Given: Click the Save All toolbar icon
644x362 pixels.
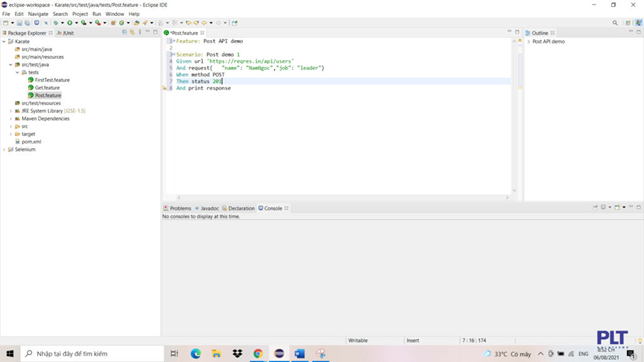Looking at the screenshot, I should tap(27, 23).
